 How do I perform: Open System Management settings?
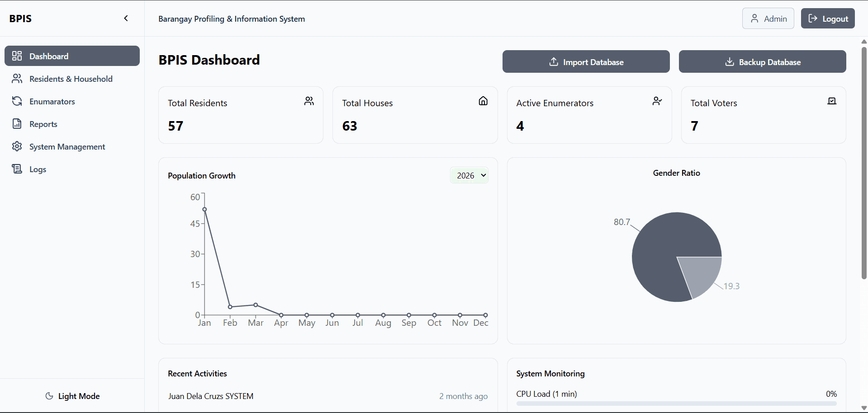(x=72, y=146)
